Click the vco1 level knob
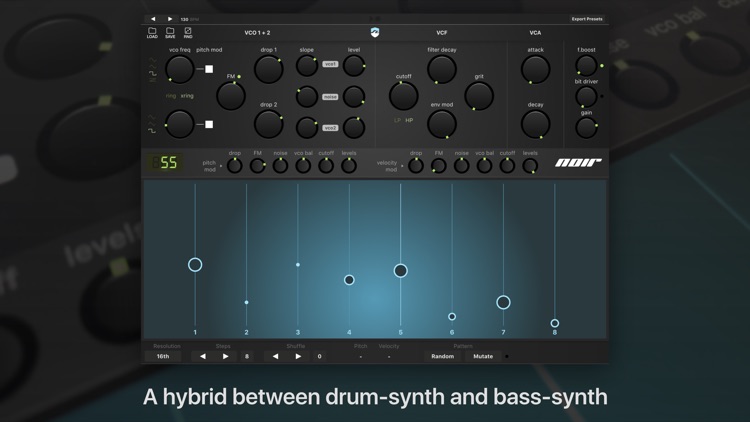This screenshot has width=750, height=422. point(354,66)
